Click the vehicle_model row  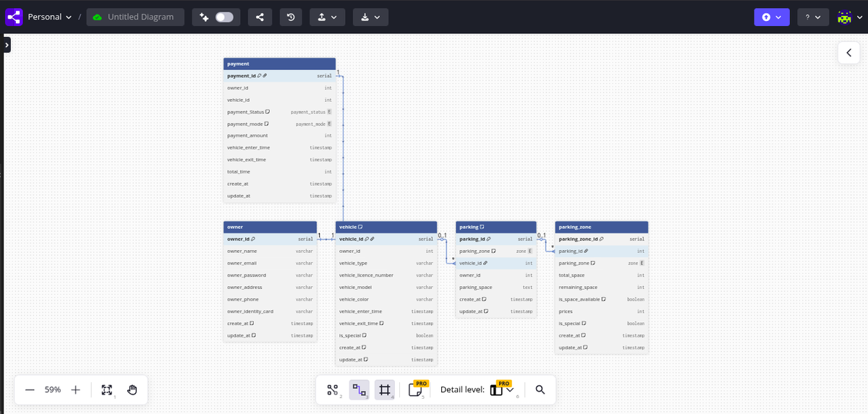point(386,287)
